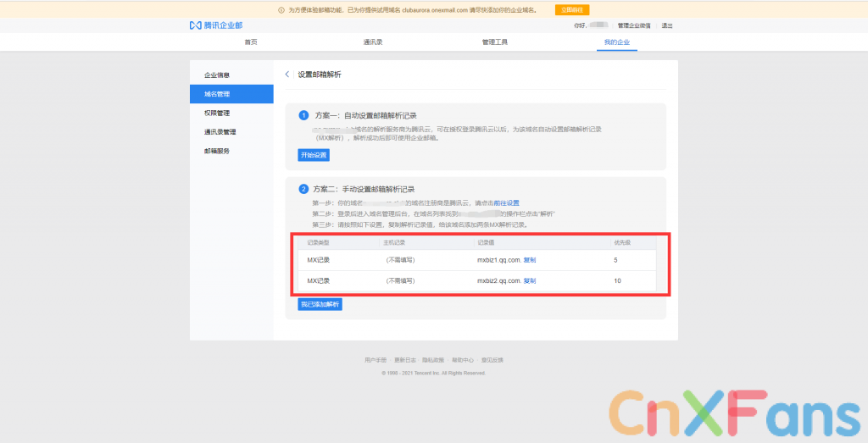The width and height of the screenshot is (868, 443).
Task: Open 邮箱服务 in the sidebar
Action: [x=217, y=151]
